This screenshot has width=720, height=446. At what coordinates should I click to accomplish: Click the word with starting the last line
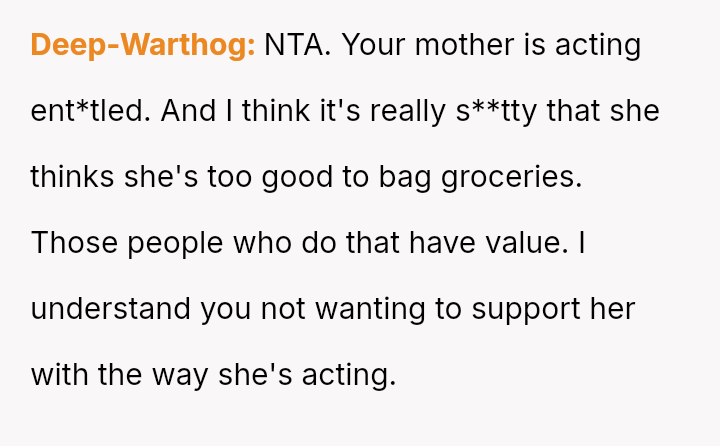[59, 375]
